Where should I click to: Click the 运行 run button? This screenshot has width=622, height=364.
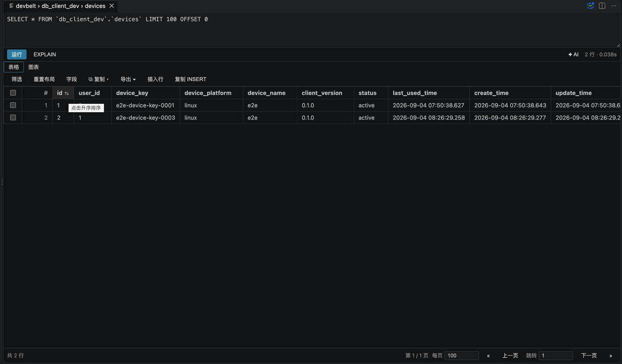coord(17,54)
